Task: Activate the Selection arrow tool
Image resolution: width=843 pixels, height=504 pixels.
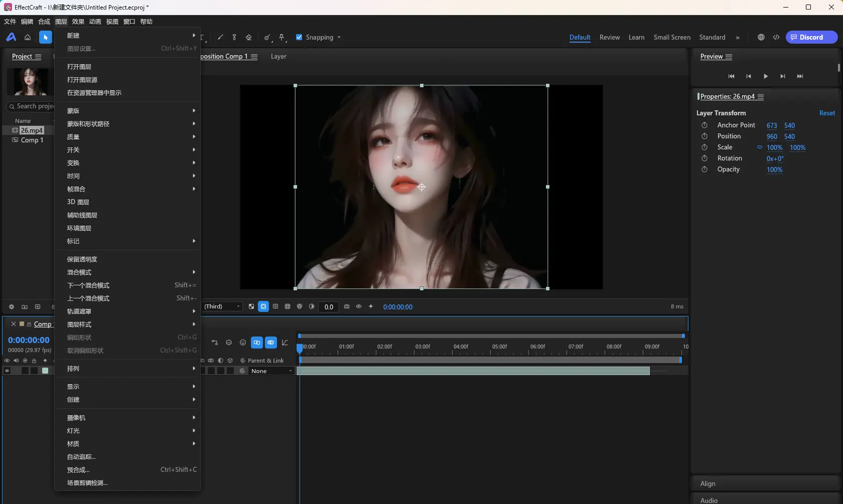Action: (46, 37)
